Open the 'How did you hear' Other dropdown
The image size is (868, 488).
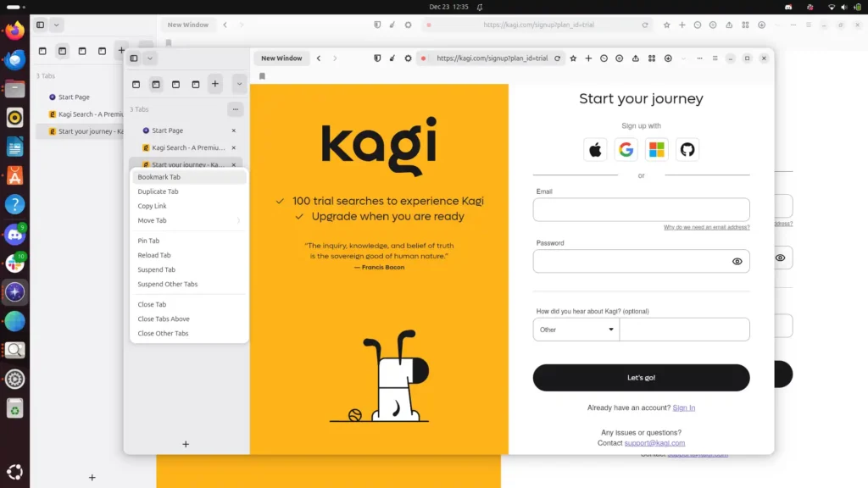[x=576, y=329]
